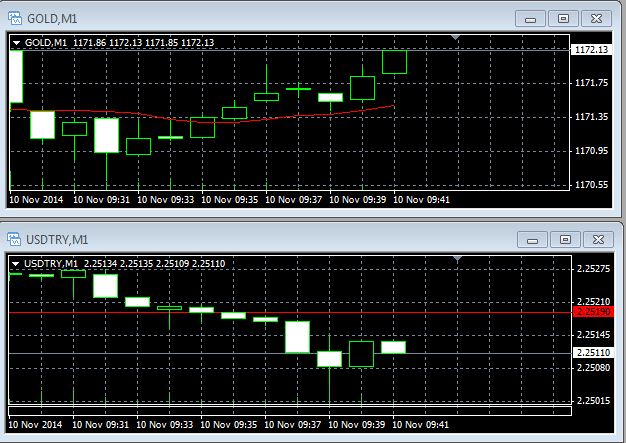Click the GOLD chart shift marker triangle
This screenshot has width=626, height=443.
pyautogui.click(x=456, y=37)
